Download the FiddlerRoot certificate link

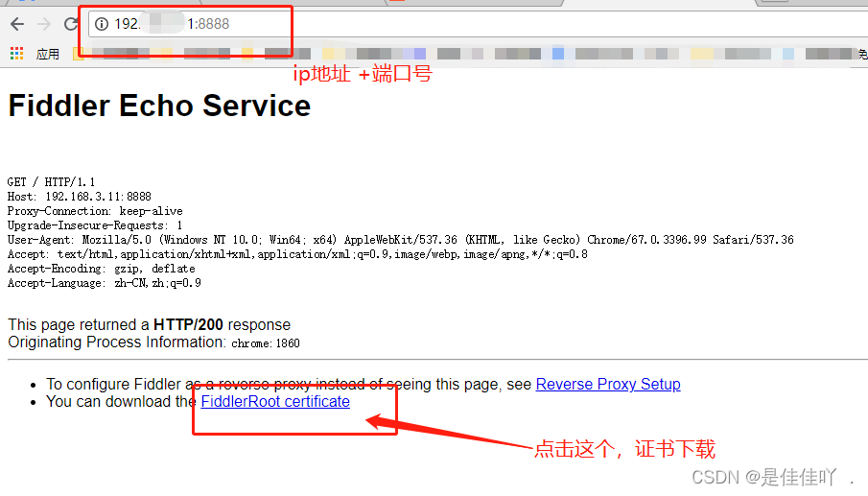[x=275, y=401]
